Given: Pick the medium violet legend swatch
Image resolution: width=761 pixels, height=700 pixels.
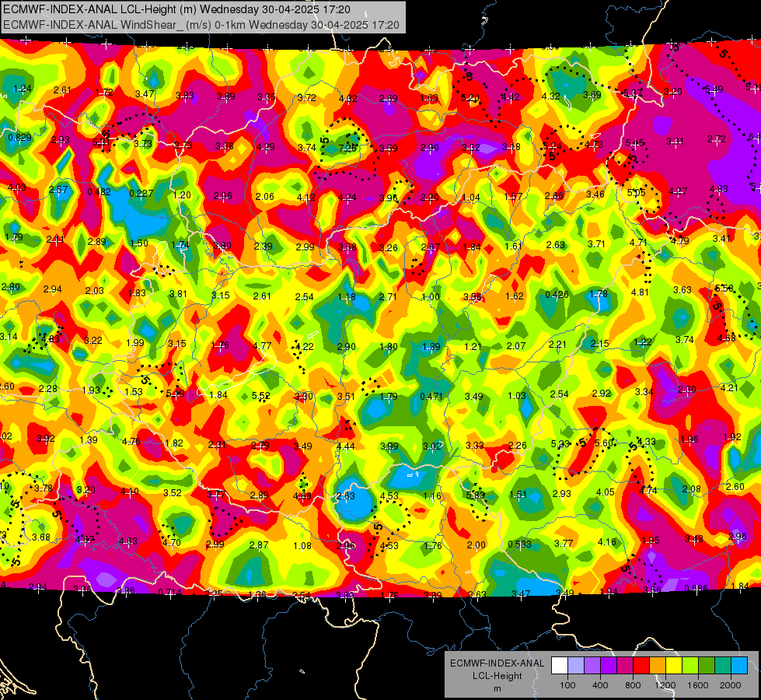Looking at the screenshot, I should pos(592,666).
